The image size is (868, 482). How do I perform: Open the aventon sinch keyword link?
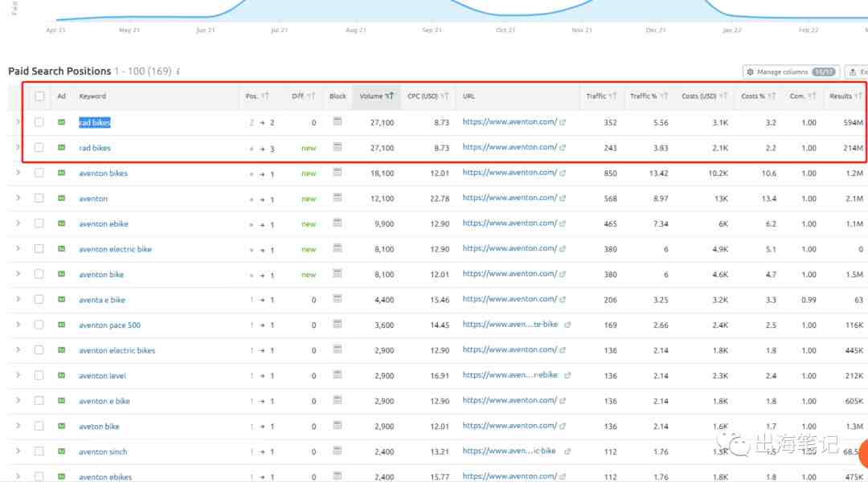coord(103,451)
